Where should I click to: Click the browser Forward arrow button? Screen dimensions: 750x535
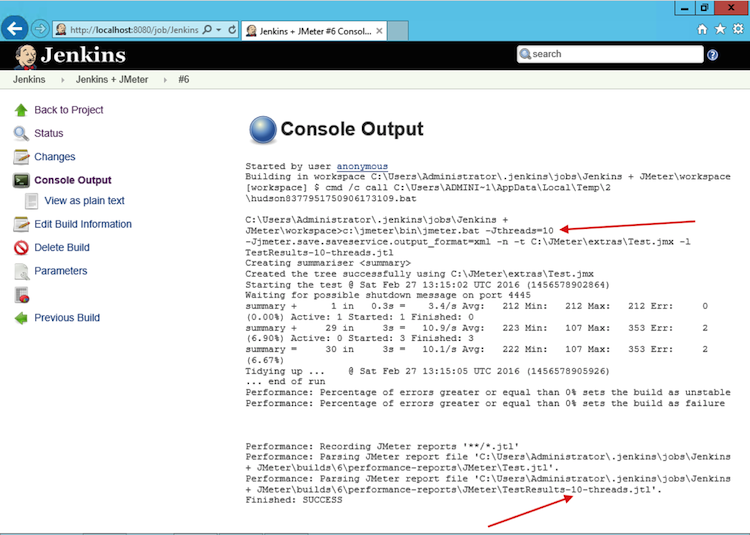40,29
